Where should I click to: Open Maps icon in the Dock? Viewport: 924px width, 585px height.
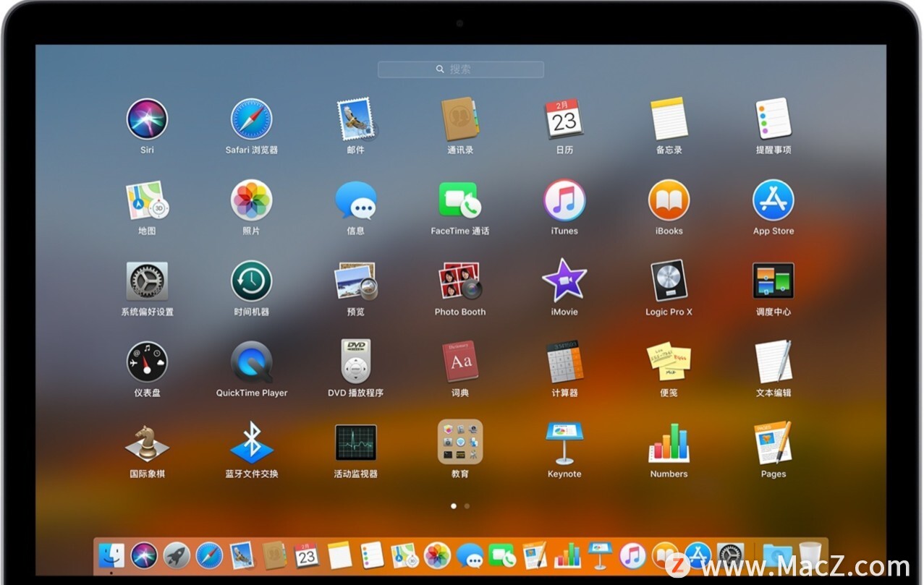coord(404,556)
